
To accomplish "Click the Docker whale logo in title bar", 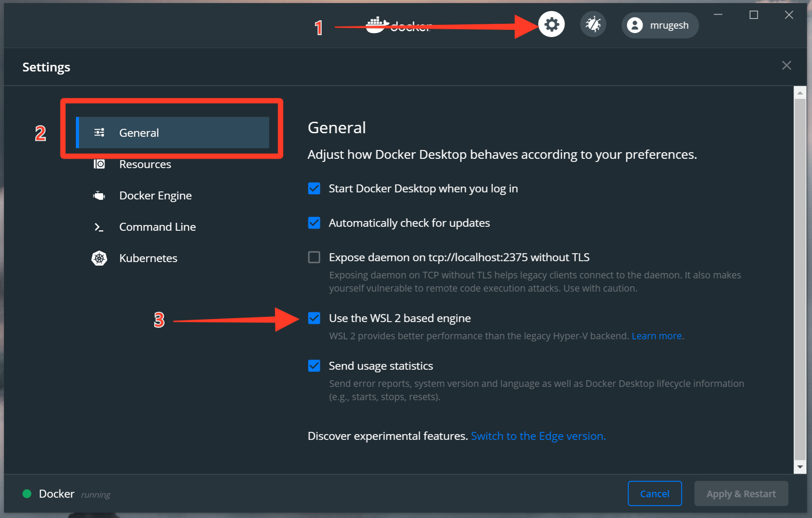I will pos(378,25).
